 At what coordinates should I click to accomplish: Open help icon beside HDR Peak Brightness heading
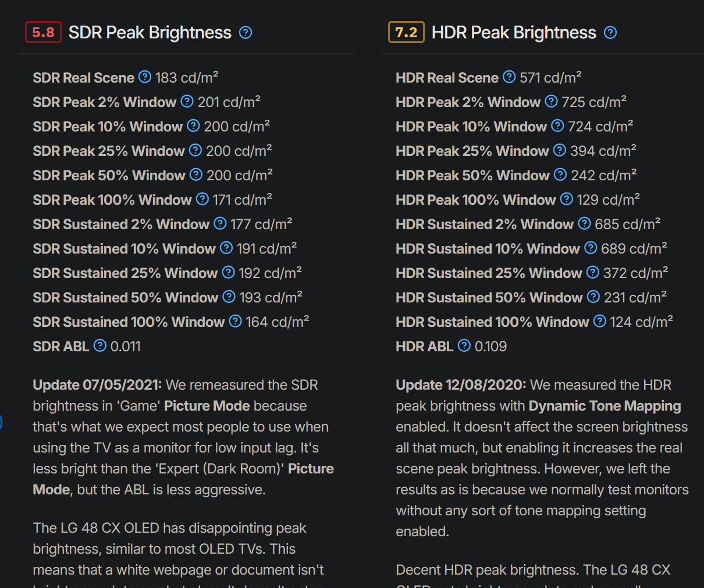pos(610,33)
